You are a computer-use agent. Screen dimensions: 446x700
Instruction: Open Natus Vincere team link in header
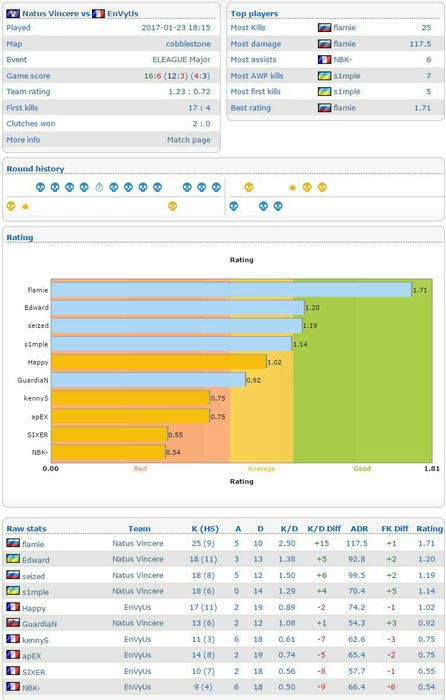(x=51, y=14)
